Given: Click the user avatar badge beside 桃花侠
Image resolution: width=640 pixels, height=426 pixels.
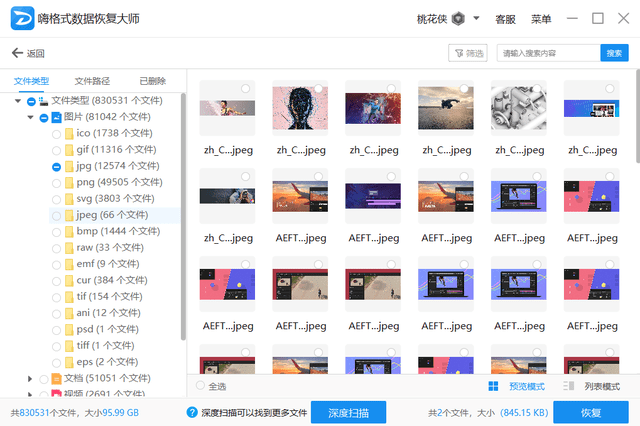Looking at the screenshot, I should [x=459, y=19].
